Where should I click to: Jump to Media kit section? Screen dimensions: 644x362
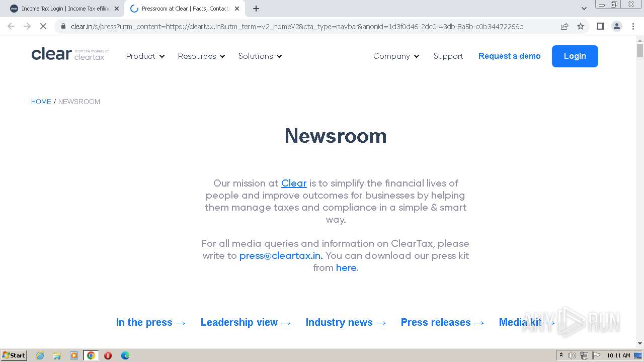[x=527, y=322]
